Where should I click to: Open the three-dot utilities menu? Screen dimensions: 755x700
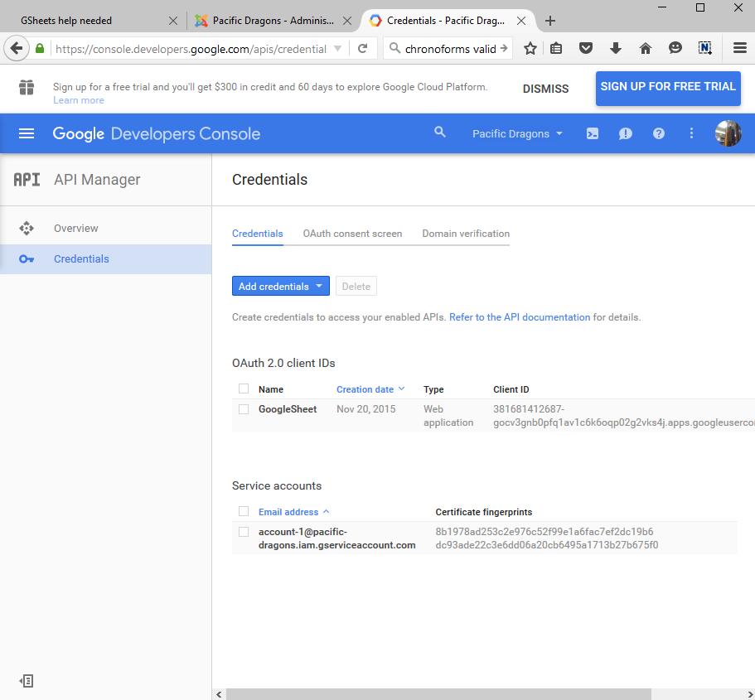coord(691,133)
